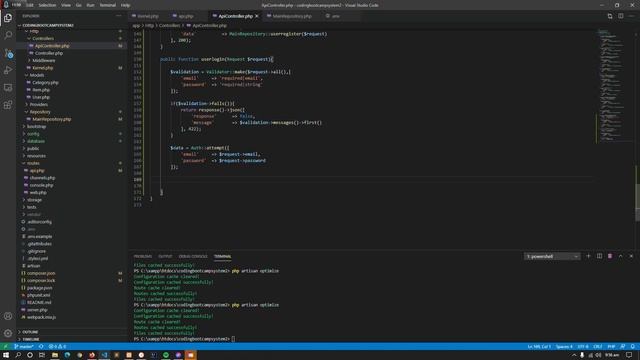Screen dimensions: 640x360
Task: Expand the database folder
Action: 36,141
